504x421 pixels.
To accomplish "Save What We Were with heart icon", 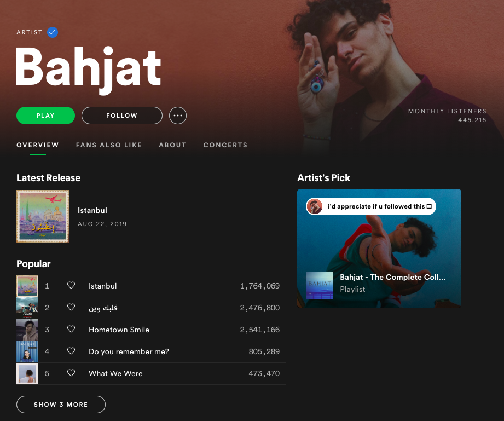I will 71,373.
